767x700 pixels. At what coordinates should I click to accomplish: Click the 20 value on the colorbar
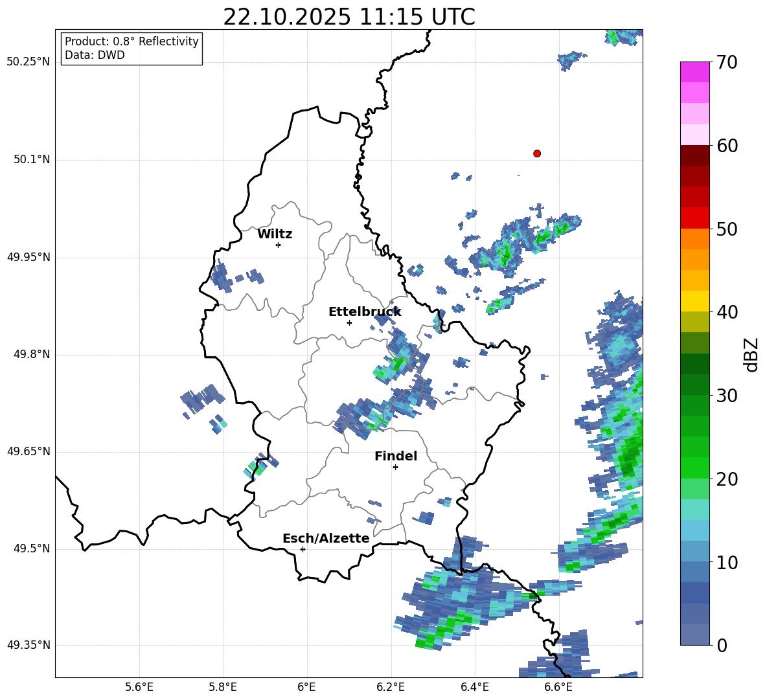pos(726,479)
